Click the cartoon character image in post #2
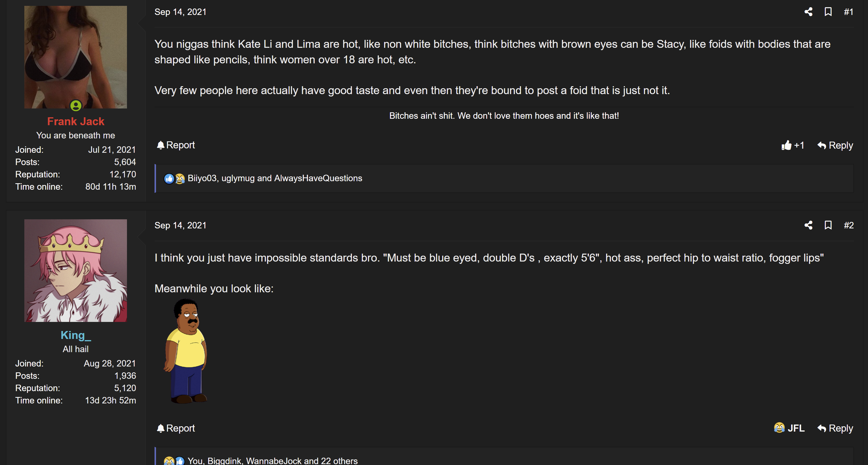Image resolution: width=868 pixels, height=465 pixels. click(x=186, y=351)
